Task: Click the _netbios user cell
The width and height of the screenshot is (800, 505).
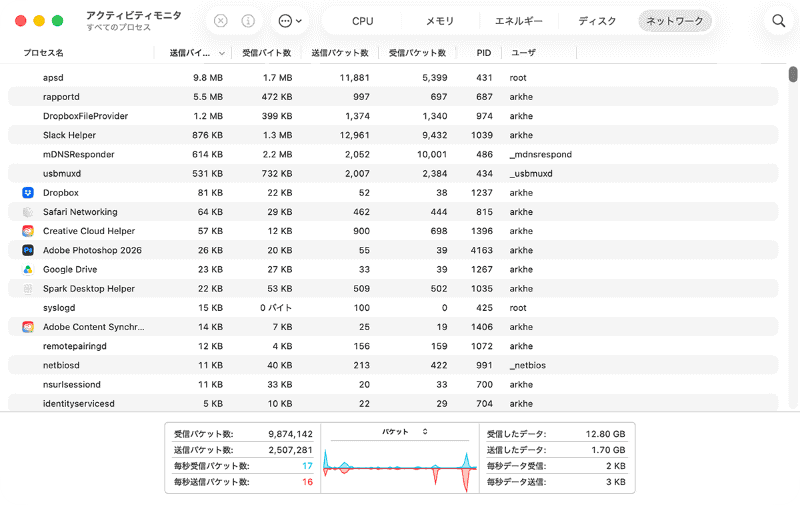Action: coord(528,365)
